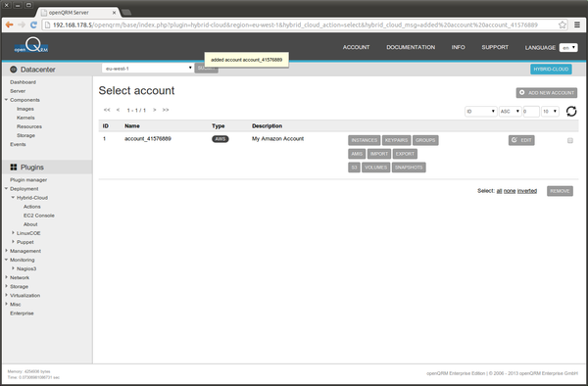The width and height of the screenshot is (588, 386).
Task: Click the AMIS button
Action: 357,154
